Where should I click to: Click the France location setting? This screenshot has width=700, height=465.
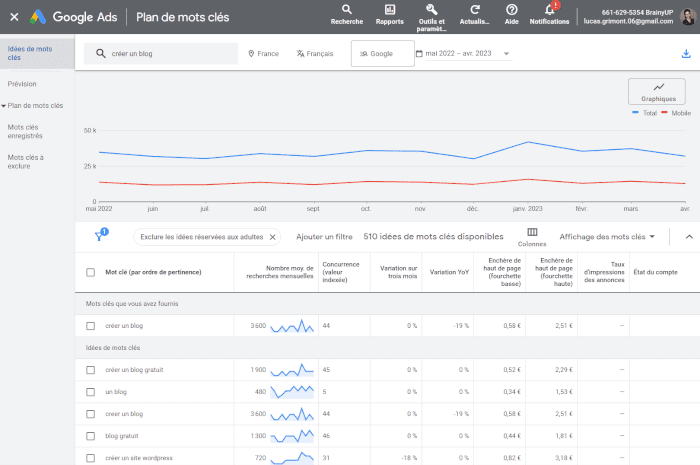(263, 54)
